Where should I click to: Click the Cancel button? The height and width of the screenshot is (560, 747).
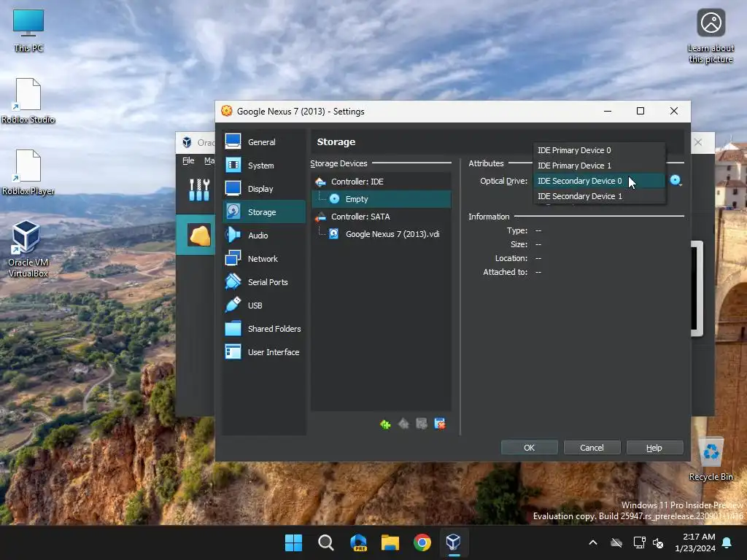tap(592, 448)
